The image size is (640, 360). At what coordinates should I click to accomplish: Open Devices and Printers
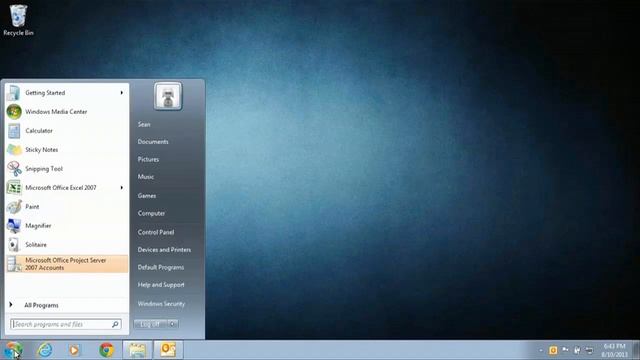(x=164, y=250)
